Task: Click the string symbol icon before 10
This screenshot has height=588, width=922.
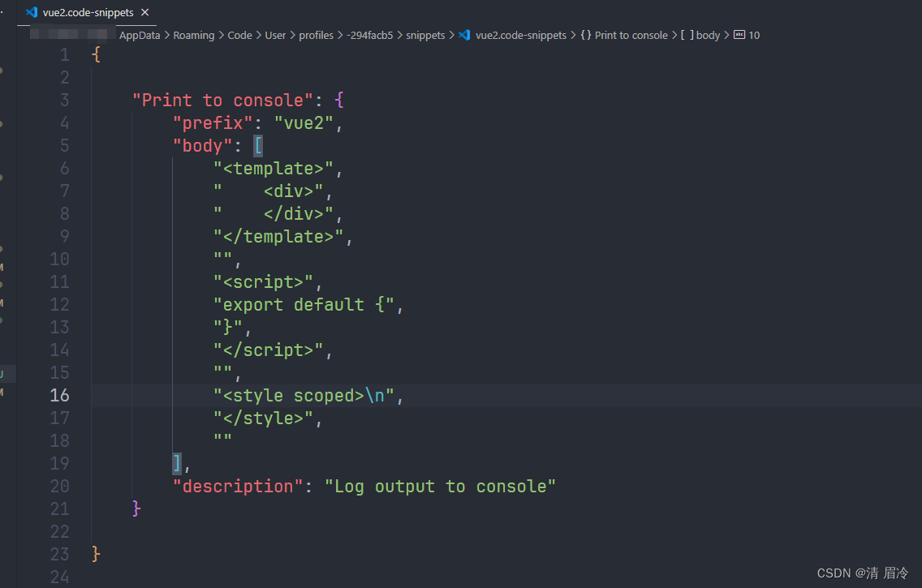Action: (739, 35)
